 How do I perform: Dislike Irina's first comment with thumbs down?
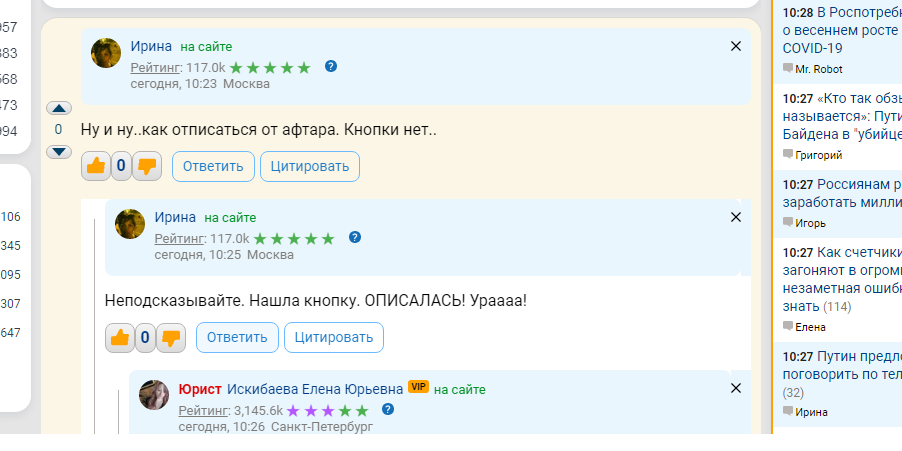tap(147, 167)
